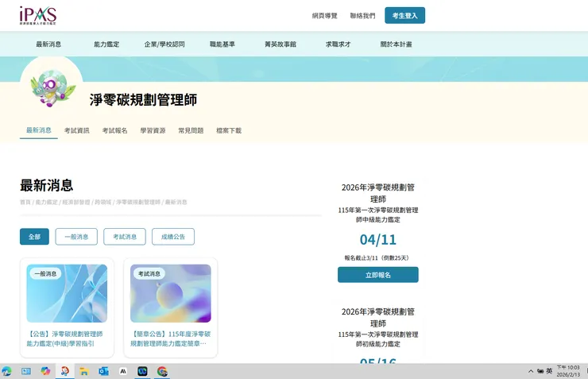The height and width of the screenshot is (379, 588).
Task: Click the 04/11 exam date text
Action: pos(378,239)
